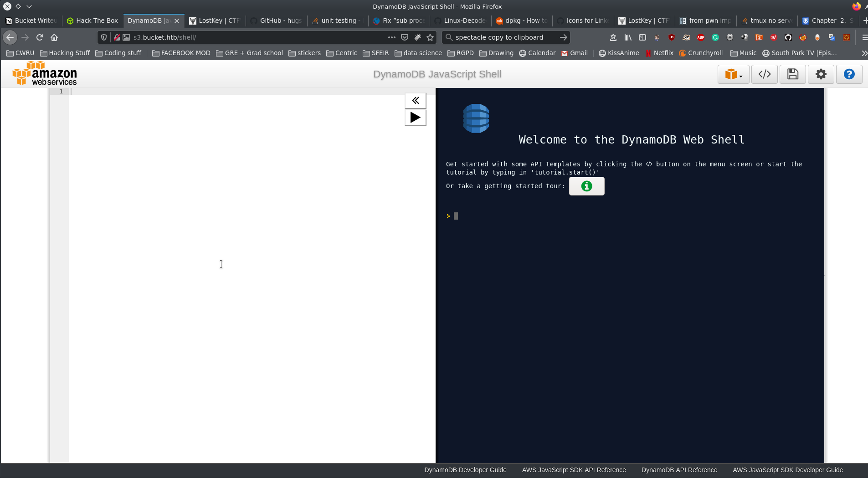This screenshot has height=478, width=868.
Task: Open the DynamoDB Developer Guide link
Action: tap(465, 470)
